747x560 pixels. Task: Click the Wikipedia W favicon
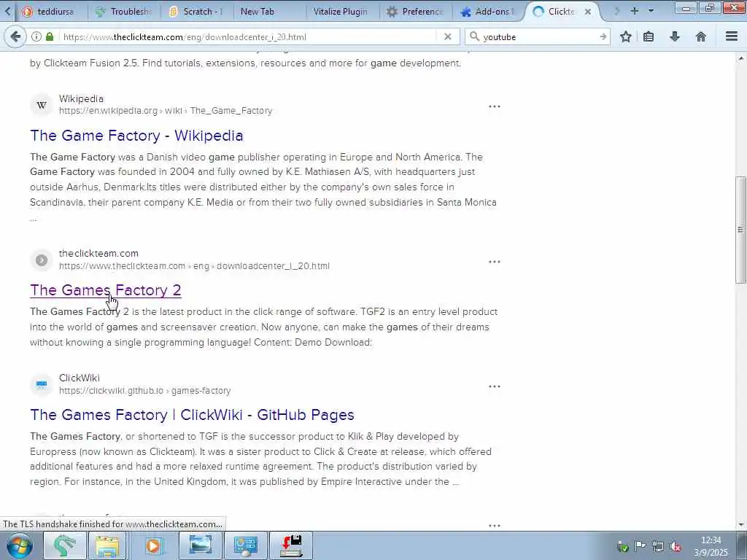[x=42, y=105]
